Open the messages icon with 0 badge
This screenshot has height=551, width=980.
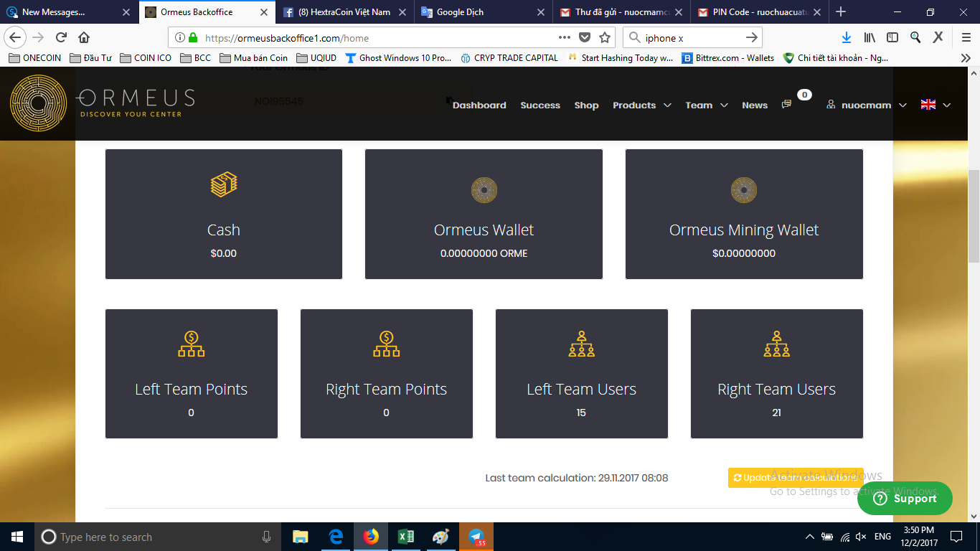(x=786, y=105)
